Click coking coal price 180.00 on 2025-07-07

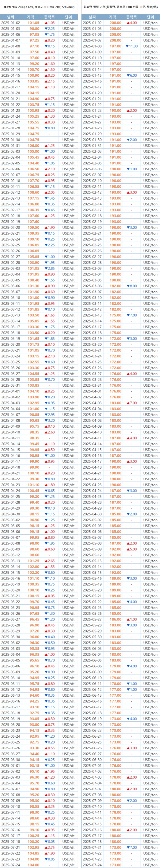pos(115,789)
